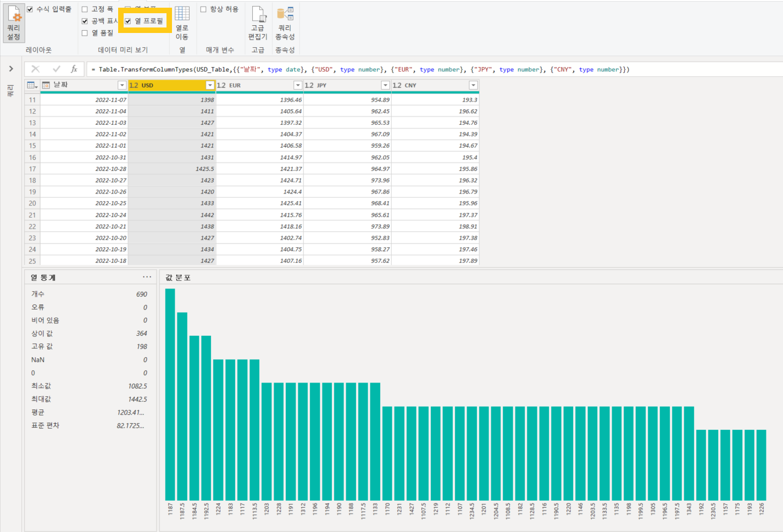Screen dimensions: 783x532
Task: Select the USD column header
Action: pyautogui.click(x=171, y=85)
